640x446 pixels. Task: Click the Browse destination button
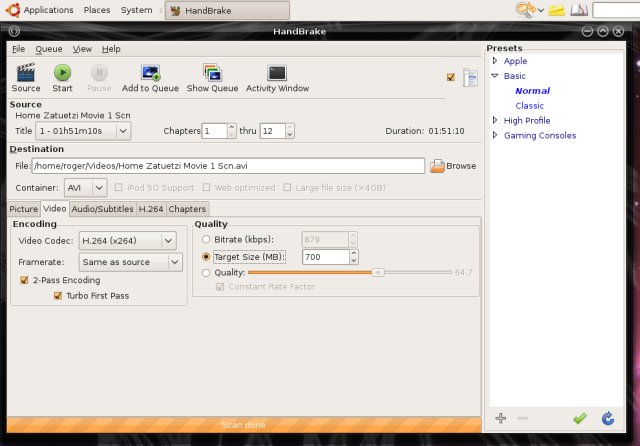click(x=452, y=166)
